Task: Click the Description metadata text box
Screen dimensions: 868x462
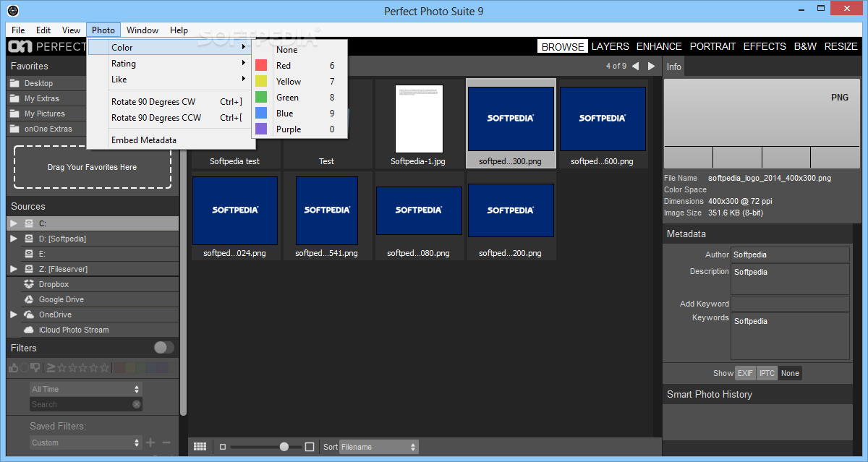Action: [x=791, y=279]
